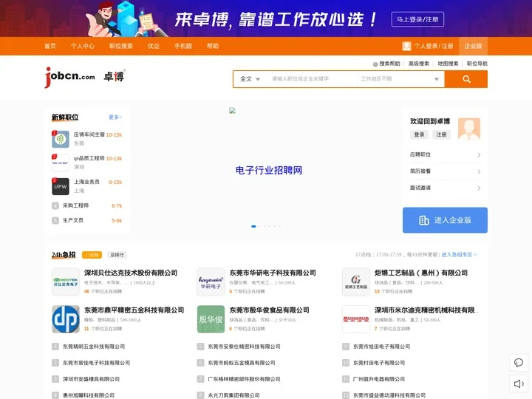The height and width of the screenshot is (399, 532).
Task: Open the 采购工程师 job listing
Action: [75, 205]
